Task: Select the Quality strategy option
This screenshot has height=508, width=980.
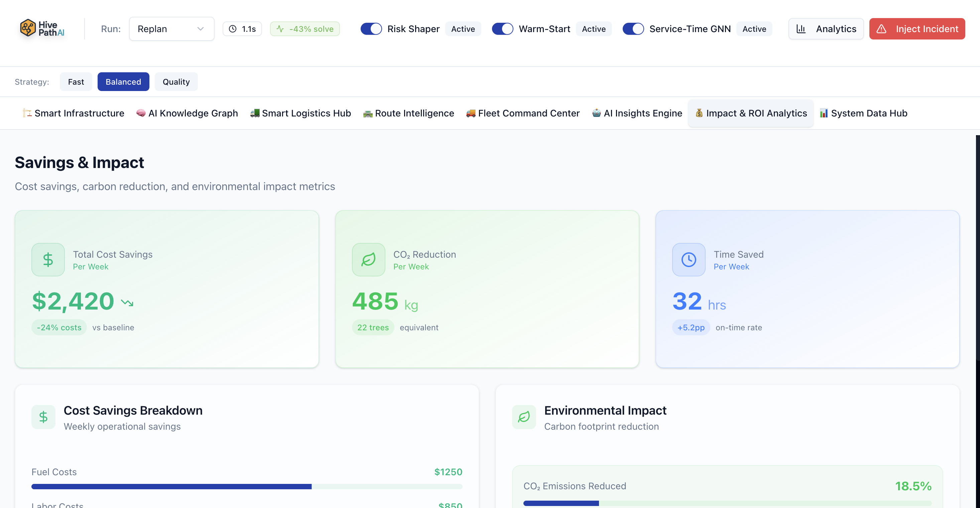Action: 176,82
